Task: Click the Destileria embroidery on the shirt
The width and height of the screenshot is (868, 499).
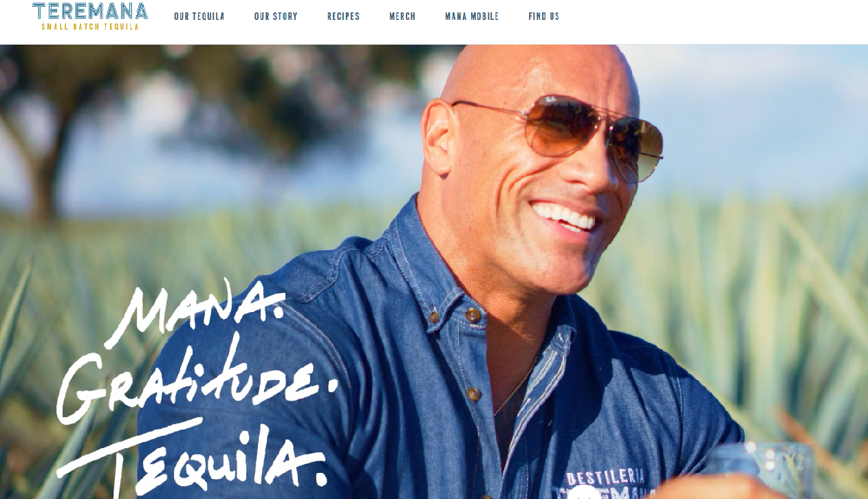Action: [605, 477]
